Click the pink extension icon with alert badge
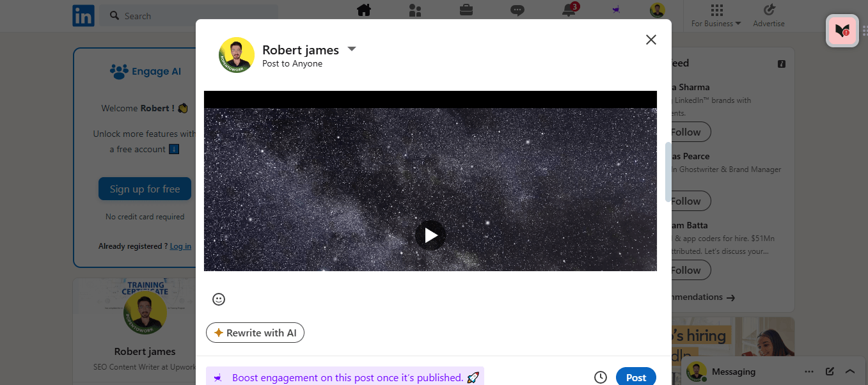The height and width of the screenshot is (385, 868). (842, 31)
